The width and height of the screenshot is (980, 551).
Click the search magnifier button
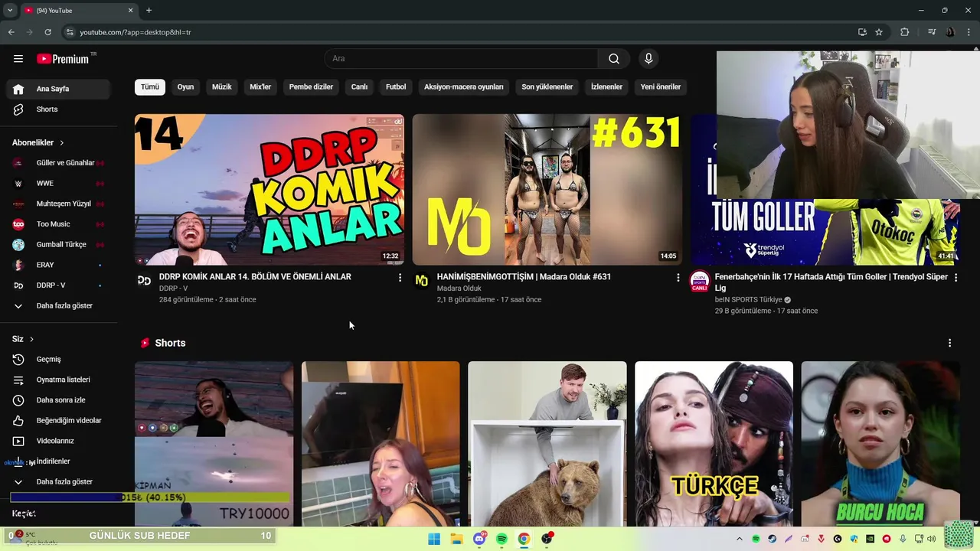click(614, 59)
